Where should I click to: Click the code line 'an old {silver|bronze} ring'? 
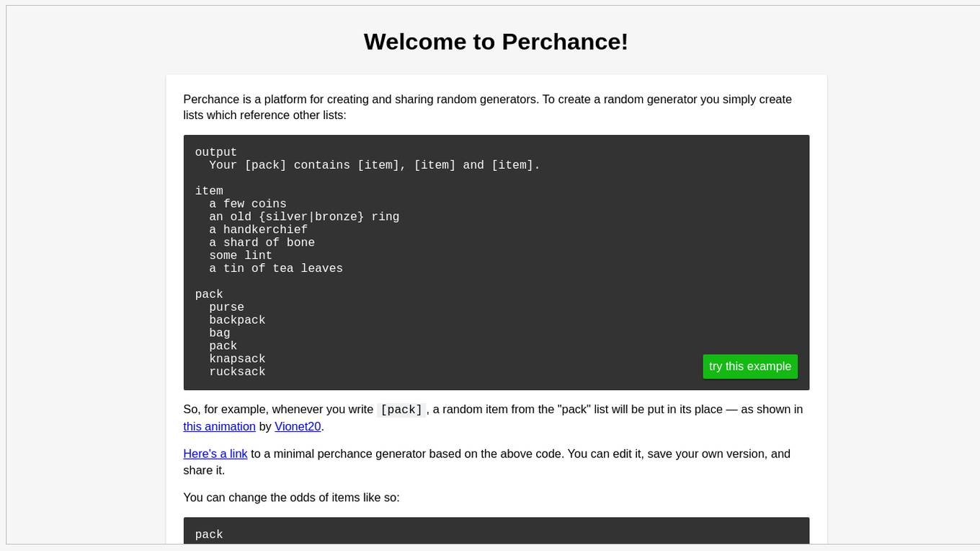click(x=304, y=217)
